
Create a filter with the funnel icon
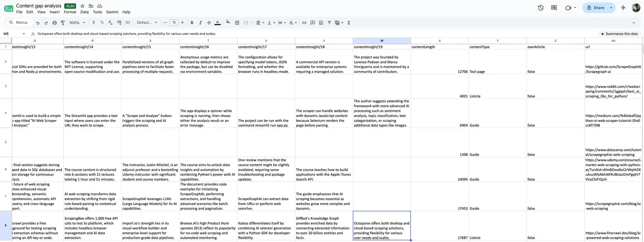[329, 23]
